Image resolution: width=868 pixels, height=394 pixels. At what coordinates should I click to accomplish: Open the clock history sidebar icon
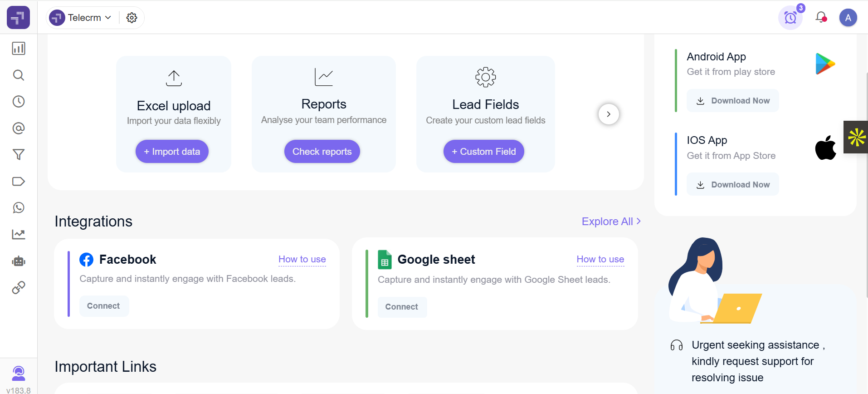(x=19, y=102)
